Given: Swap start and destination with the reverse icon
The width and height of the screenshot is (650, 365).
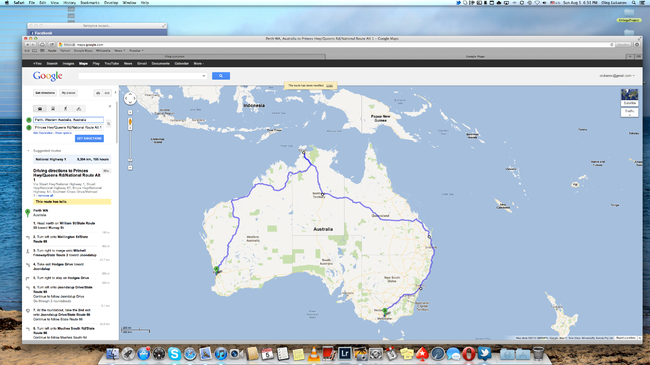Looking at the screenshot, I should (x=109, y=124).
